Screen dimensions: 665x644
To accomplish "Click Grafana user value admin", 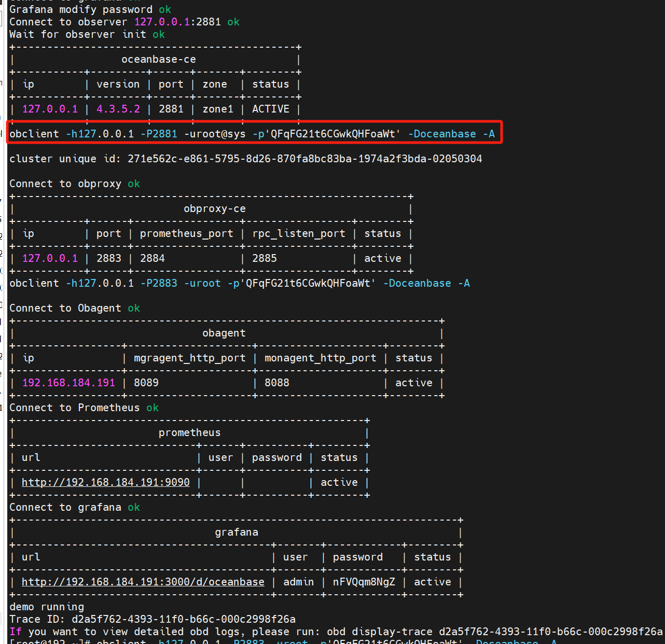I will point(299,582).
